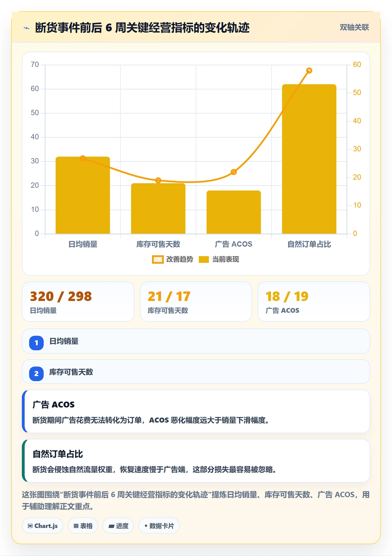Image resolution: width=392 pixels, height=556 pixels.
Task: Click the number 1 badge for 日均销量
Action: (x=36, y=343)
